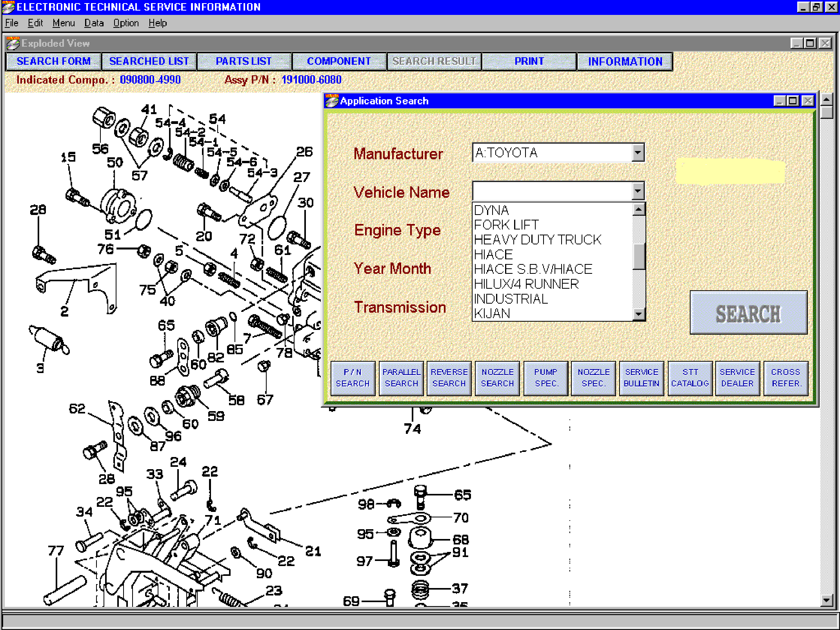This screenshot has width=840, height=630.
Task: Click the Application Search window title icon
Action: (332, 101)
